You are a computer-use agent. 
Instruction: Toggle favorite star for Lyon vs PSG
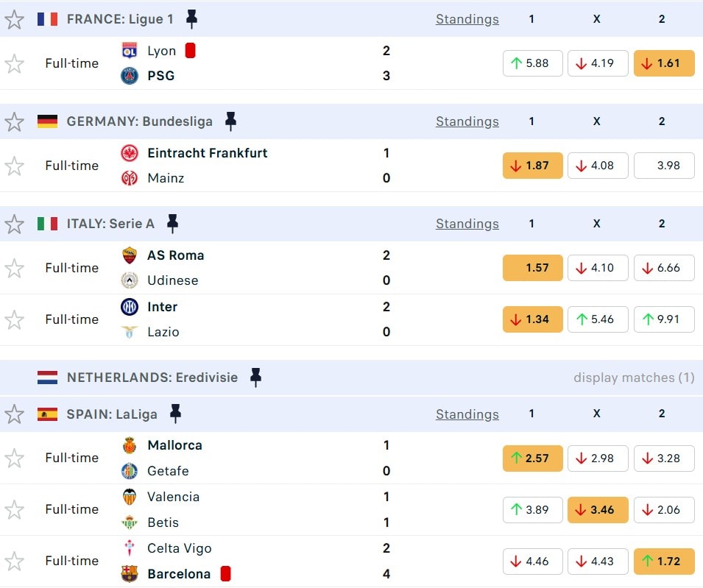[14, 64]
